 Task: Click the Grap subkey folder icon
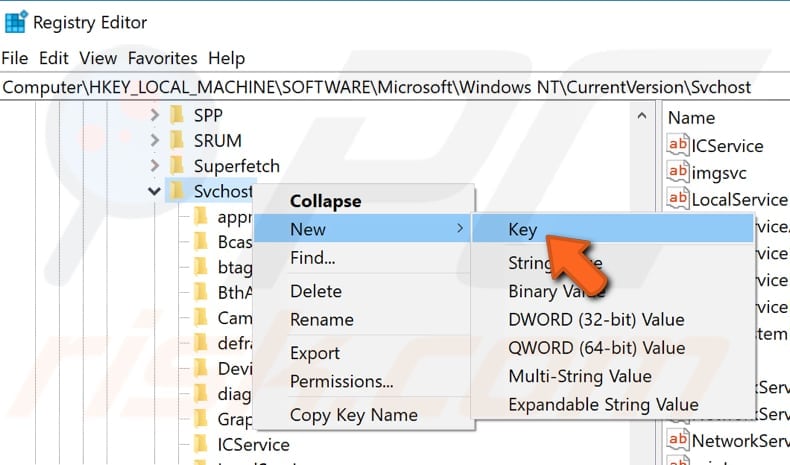coord(201,418)
